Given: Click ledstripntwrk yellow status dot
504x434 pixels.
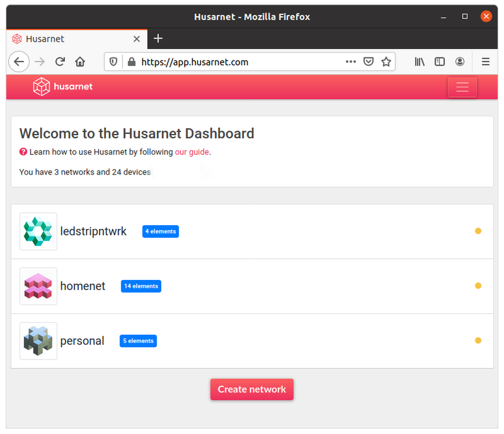Looking at the screenshot, I should click(x=478, y=231).
